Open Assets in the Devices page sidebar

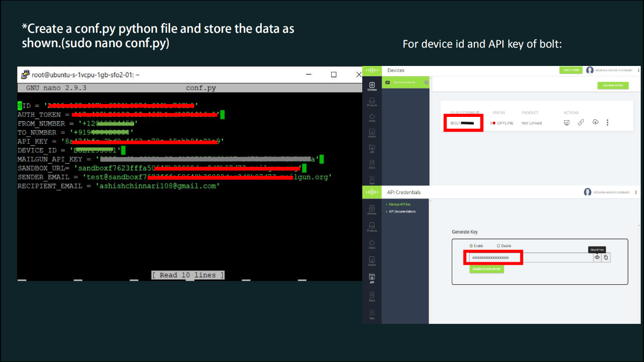pyautogui.click(x=372, y=134)
